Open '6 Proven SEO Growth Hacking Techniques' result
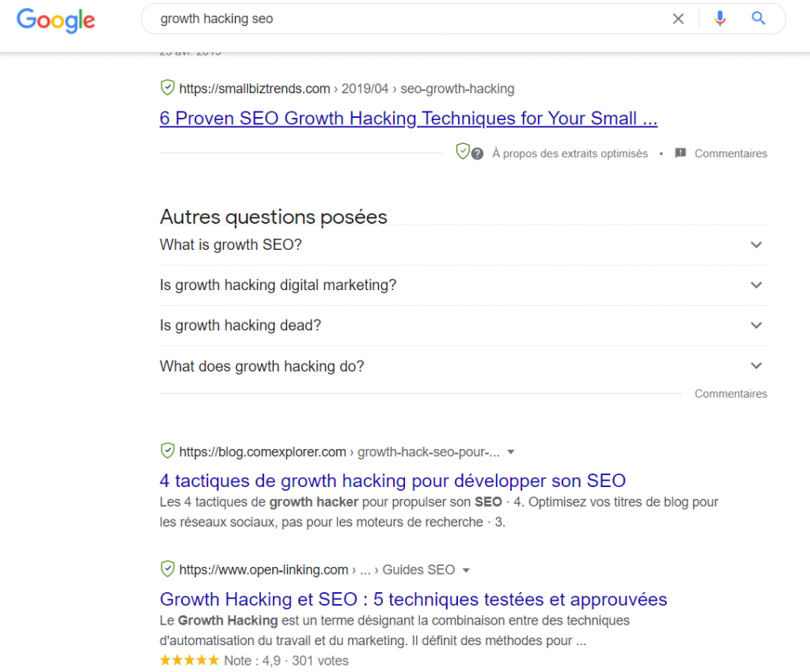Screen dimensions: 810x672 coord(408,119)
